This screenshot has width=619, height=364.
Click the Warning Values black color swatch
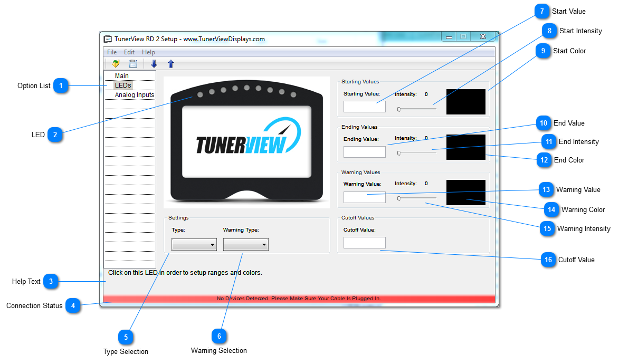point(466,193)
